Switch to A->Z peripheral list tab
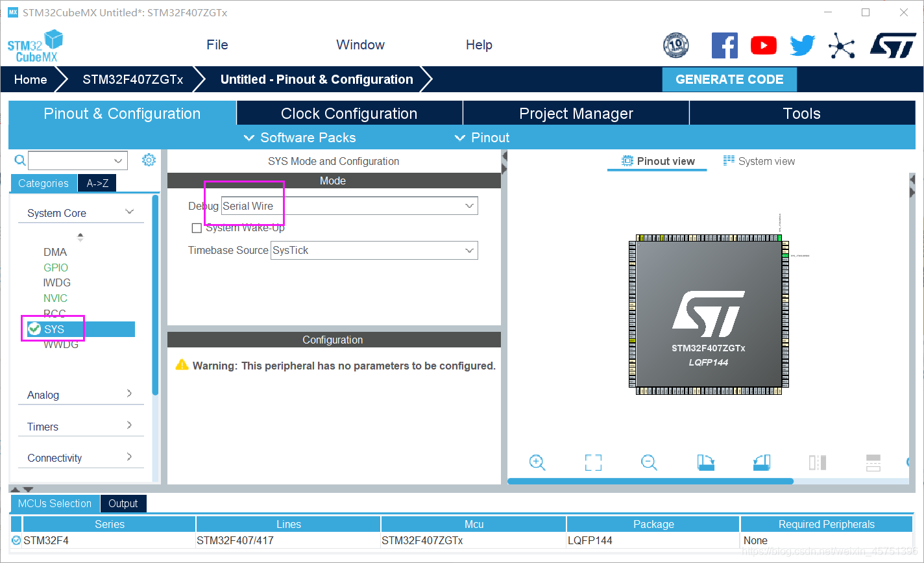Screen dimensions: 924x563 pos(97,183)
